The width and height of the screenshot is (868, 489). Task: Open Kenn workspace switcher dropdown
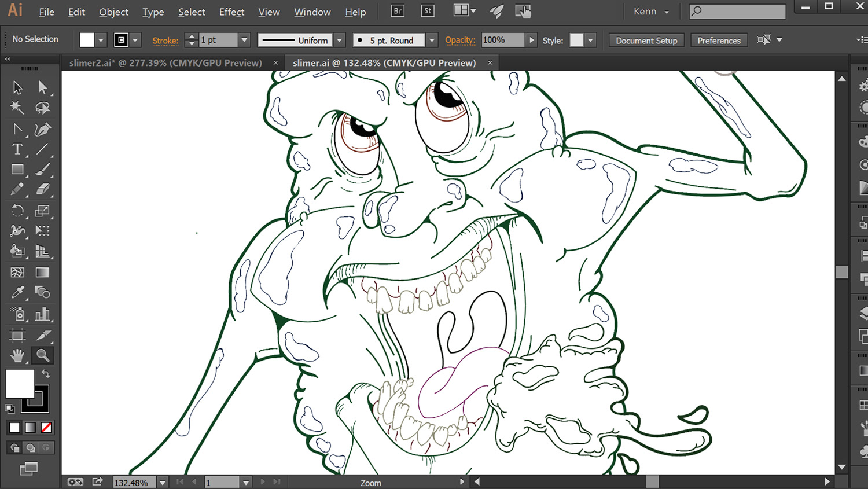(x=652, y=12)
